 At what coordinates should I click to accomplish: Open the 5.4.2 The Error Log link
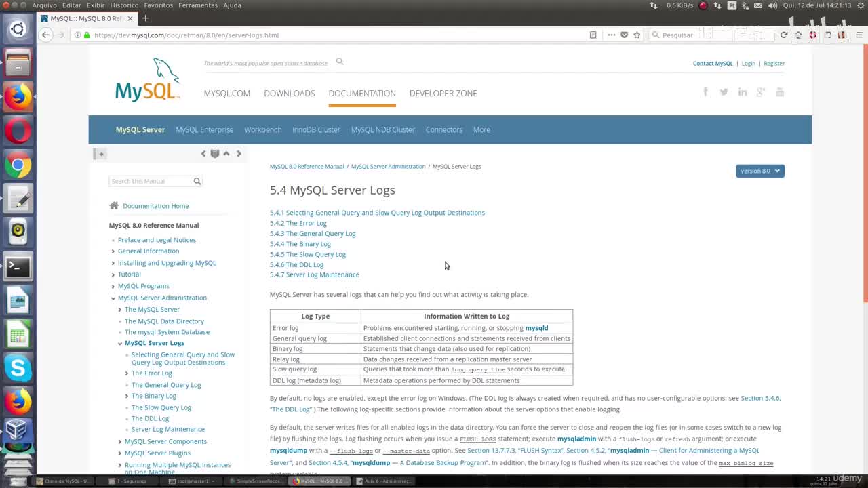click(x=298, y=223)
